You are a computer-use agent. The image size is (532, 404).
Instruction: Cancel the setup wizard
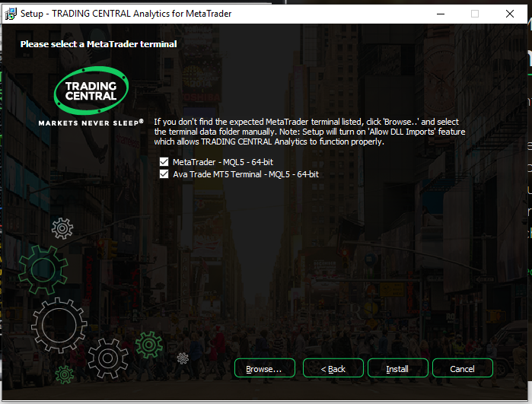(462, 368)
